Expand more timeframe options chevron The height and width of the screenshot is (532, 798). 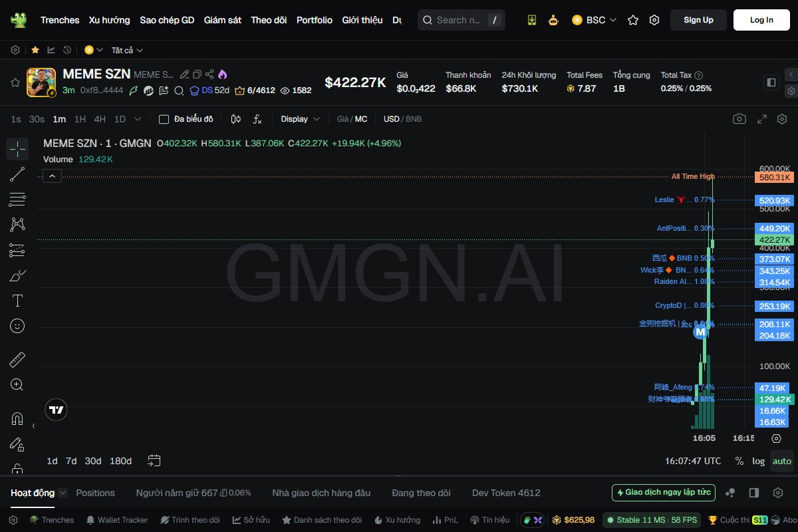[138, 119]
